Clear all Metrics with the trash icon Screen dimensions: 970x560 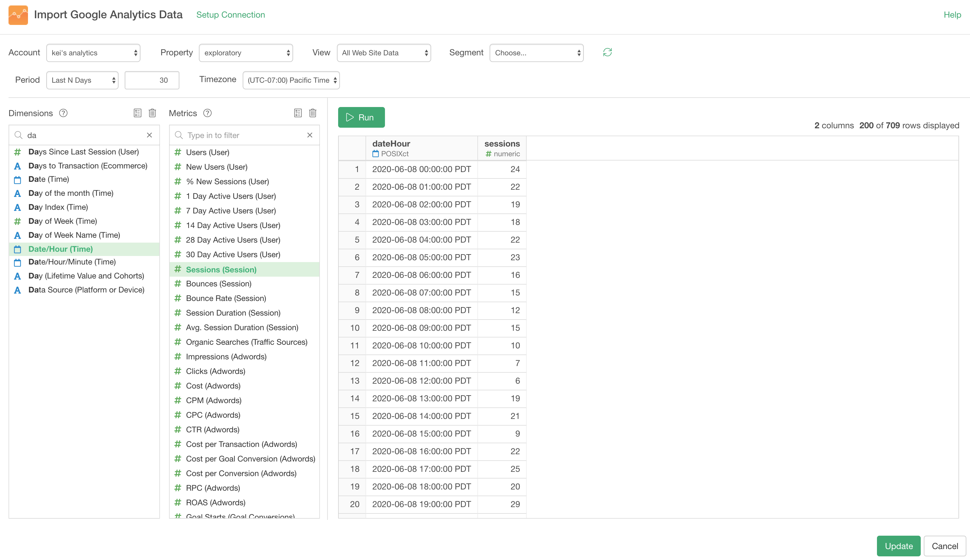click(313, 113)
